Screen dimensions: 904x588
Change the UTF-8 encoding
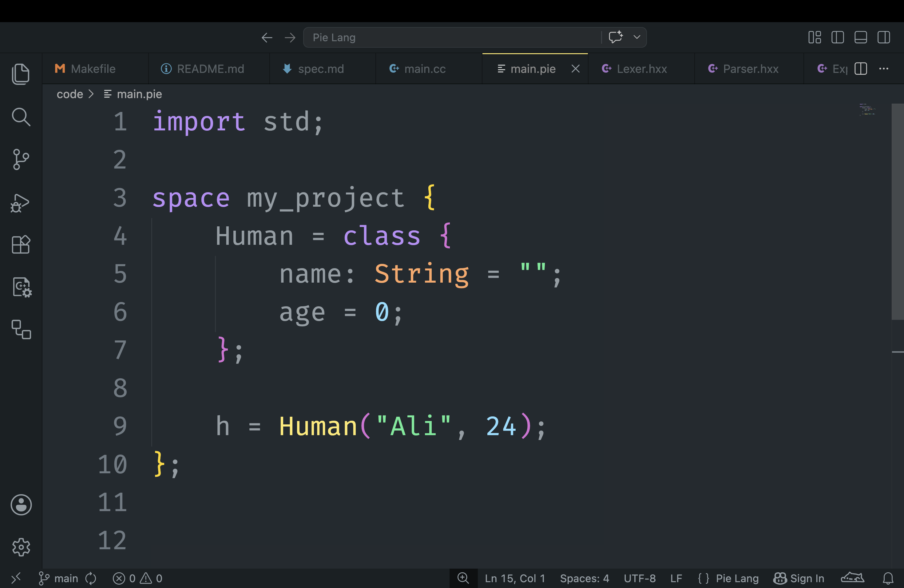point(640,578)
